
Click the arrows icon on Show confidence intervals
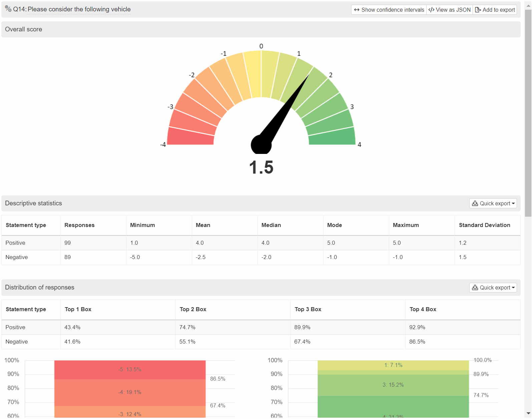pos(356,10)
